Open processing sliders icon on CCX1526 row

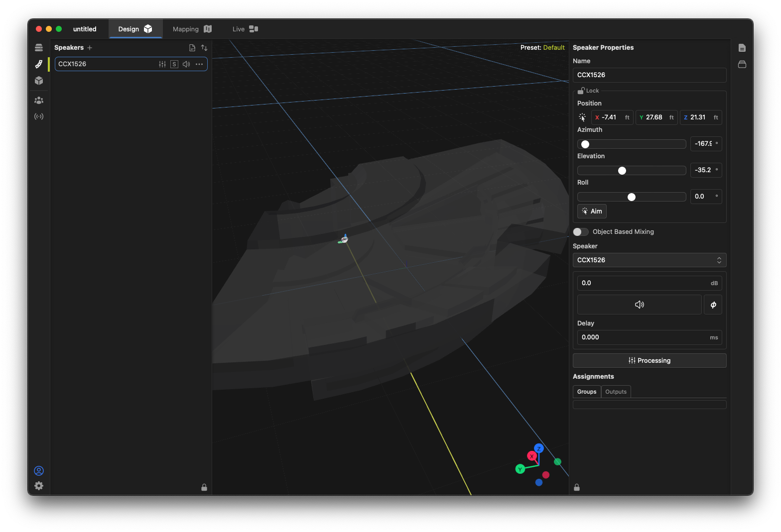pos(162,64)
